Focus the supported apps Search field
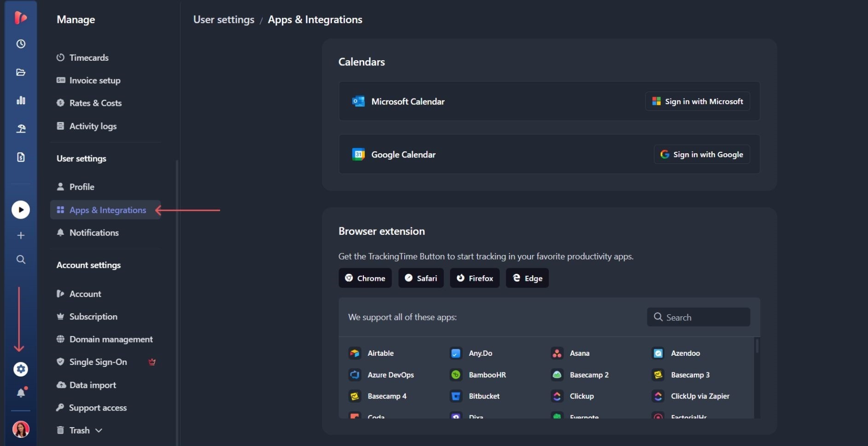Image resolution: width=868 pixels, height=446 pixels. tap(699, 317)
